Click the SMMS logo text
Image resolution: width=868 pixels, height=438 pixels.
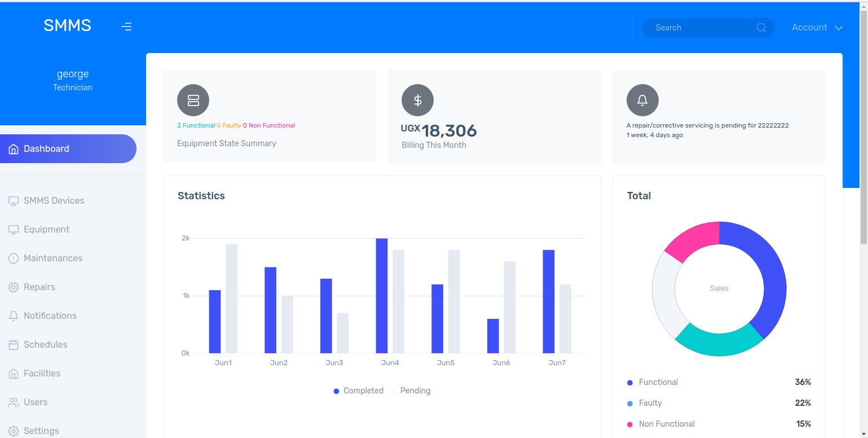pos(67,25)
